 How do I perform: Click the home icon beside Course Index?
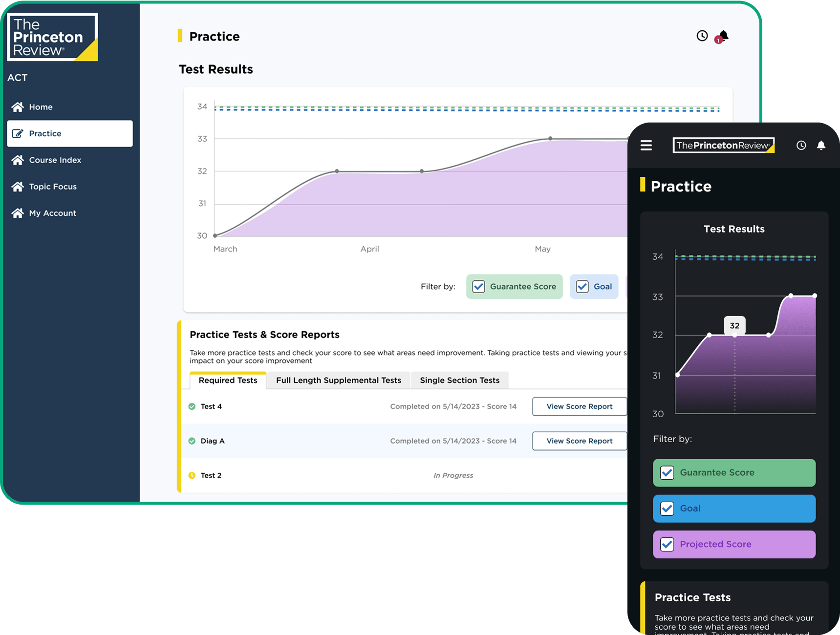pos(18,160)
